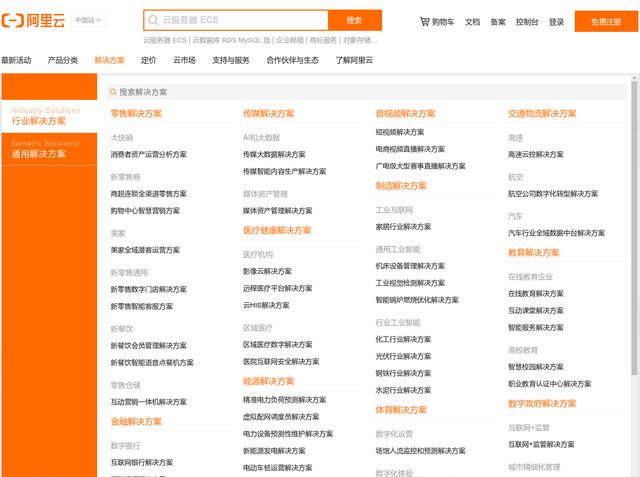Click the 体育解决方案 heading
This screenshot has height=477, width=640.
401,410
